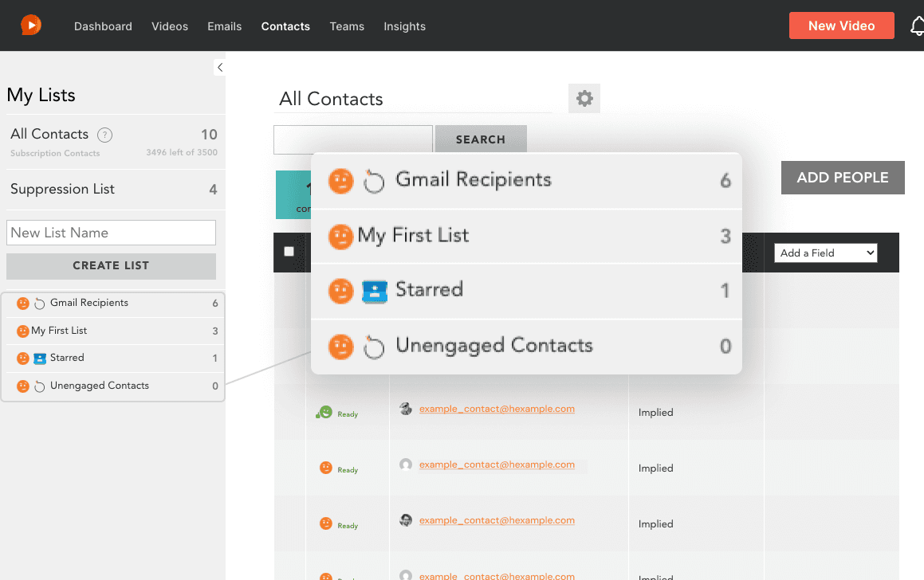The width and height of the screenshot is (924, 580).
Task: Open the Videos menu
Action: pyautogui.click(x=170, y=26)
